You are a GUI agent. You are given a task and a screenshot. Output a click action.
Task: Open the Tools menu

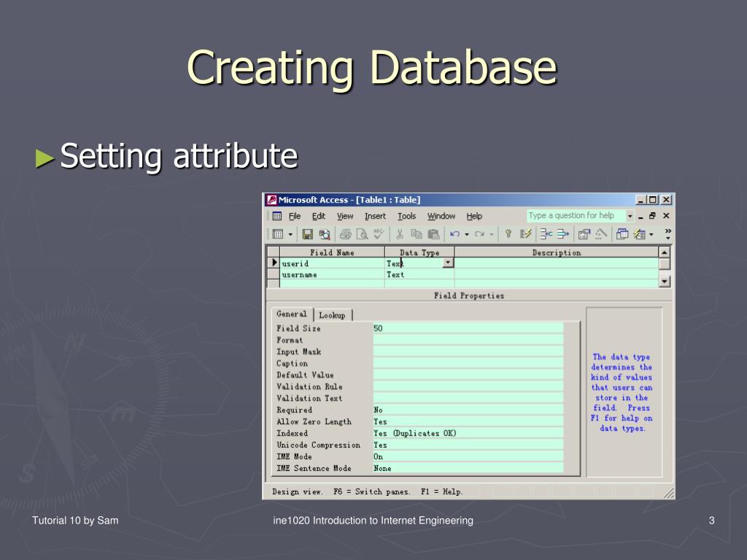click(x=407, y=216)
